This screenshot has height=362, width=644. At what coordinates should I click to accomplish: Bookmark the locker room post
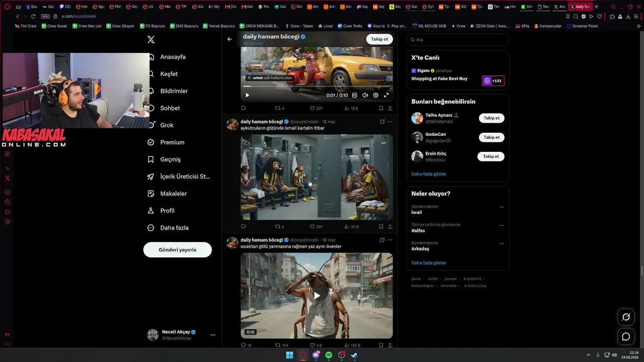pyautogui.click(x=381, y=227)
